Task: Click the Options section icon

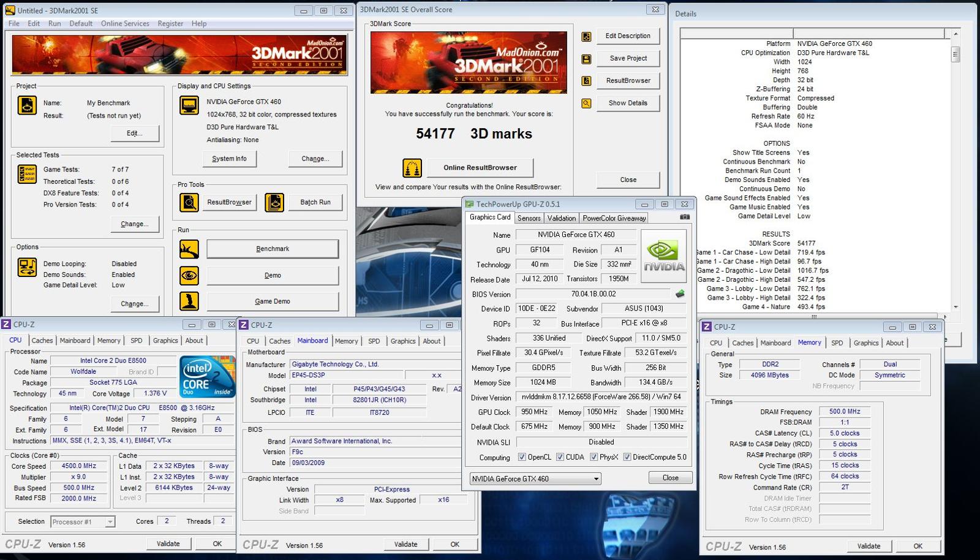Action: point(27,267)
